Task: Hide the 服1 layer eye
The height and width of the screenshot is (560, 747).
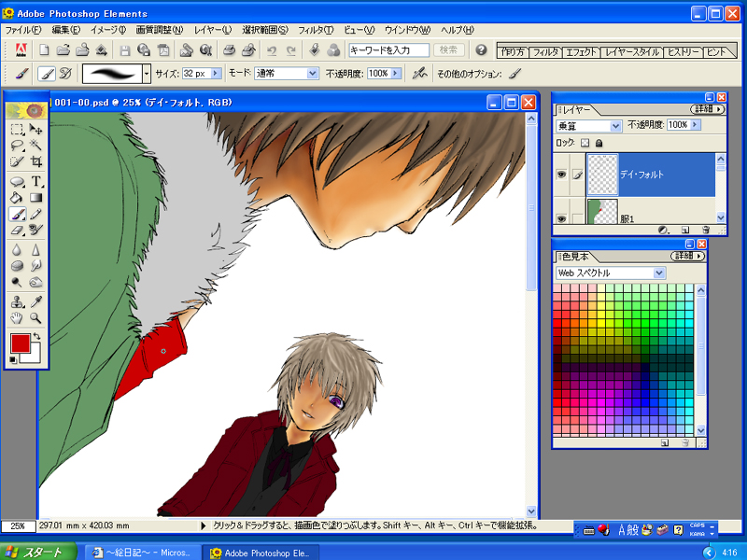Action: click(x=562, y=218)
